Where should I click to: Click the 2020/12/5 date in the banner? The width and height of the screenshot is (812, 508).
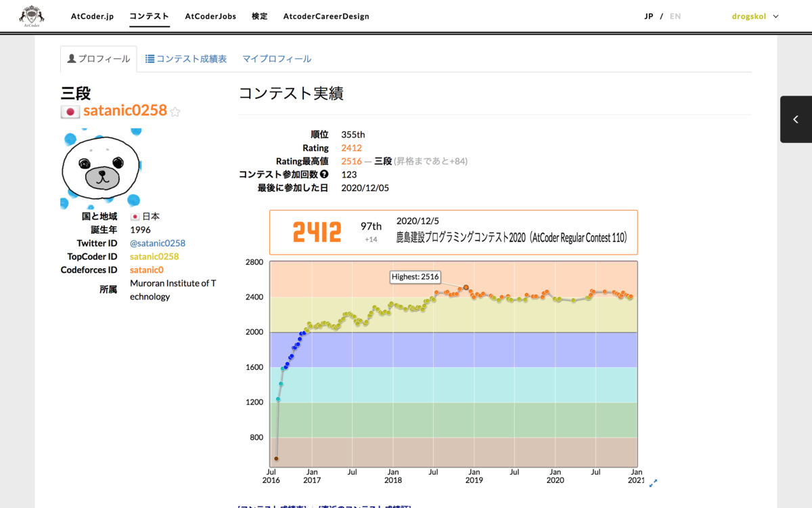point(419,221)
